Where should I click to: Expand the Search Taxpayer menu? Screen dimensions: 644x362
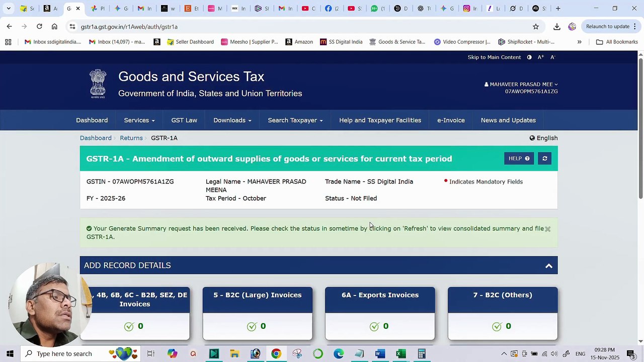(x=295, y=120)
